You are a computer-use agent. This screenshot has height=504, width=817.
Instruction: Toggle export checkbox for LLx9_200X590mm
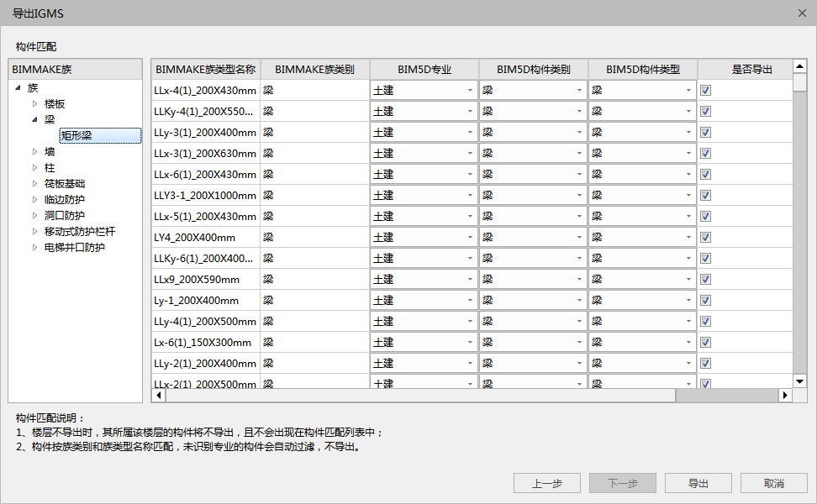(705, 279)
